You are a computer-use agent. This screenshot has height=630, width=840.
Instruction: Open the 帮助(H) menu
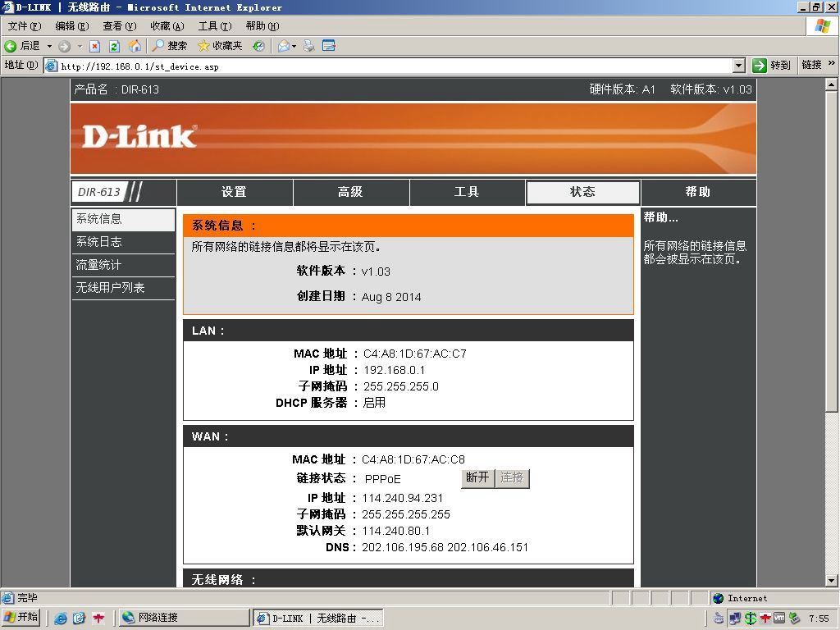click(x=262, y=26)
